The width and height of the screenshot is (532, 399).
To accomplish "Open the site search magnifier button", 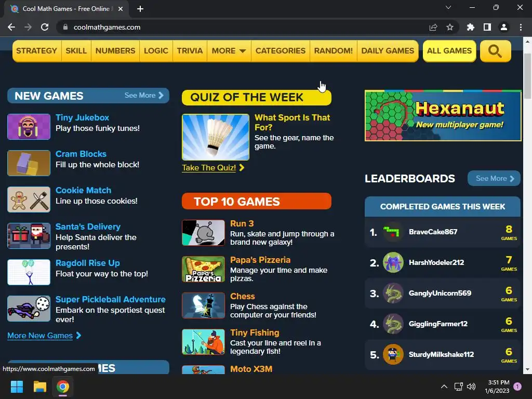I will [x=495, y=51].
